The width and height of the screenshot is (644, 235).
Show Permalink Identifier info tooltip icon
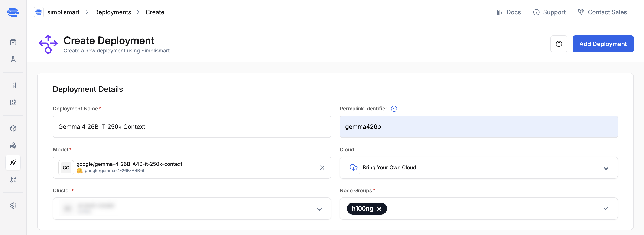394,109
